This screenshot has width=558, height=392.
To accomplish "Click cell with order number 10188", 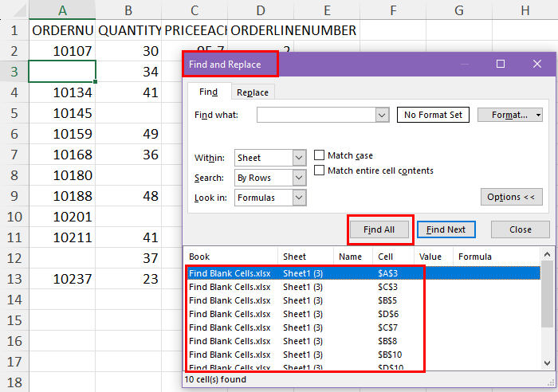I will click(x=62, y=196).
